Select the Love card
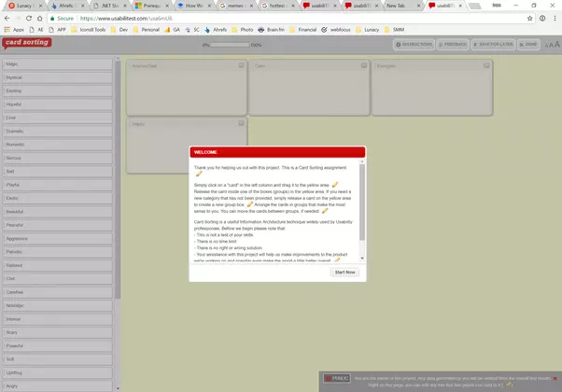Viewport: 562px width, 392px height. pos(57,118)
